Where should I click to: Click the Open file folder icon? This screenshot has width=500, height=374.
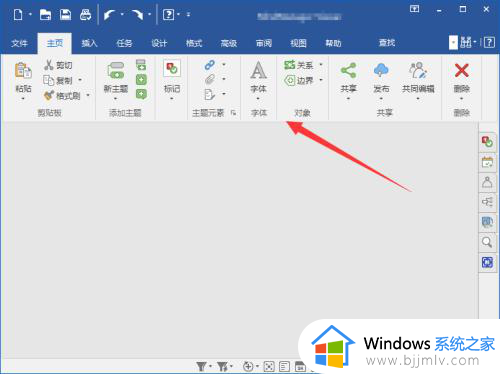(45, 15)
